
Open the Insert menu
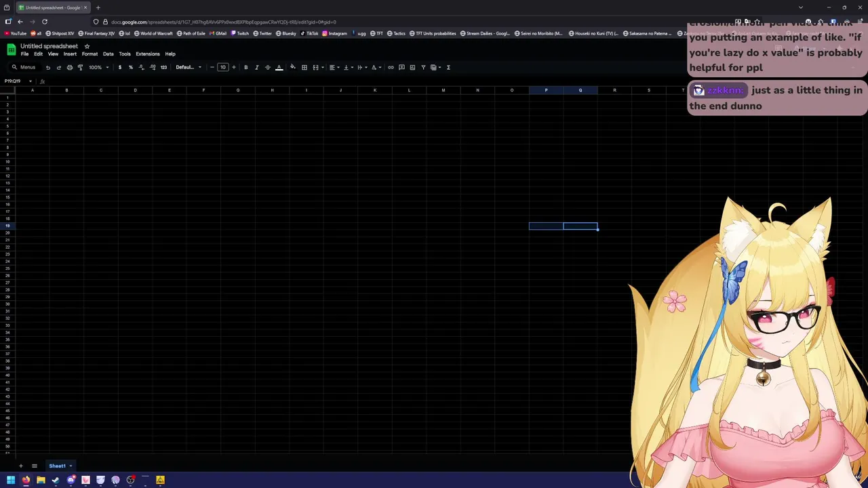pyautogui.click(x=70, y=54)
